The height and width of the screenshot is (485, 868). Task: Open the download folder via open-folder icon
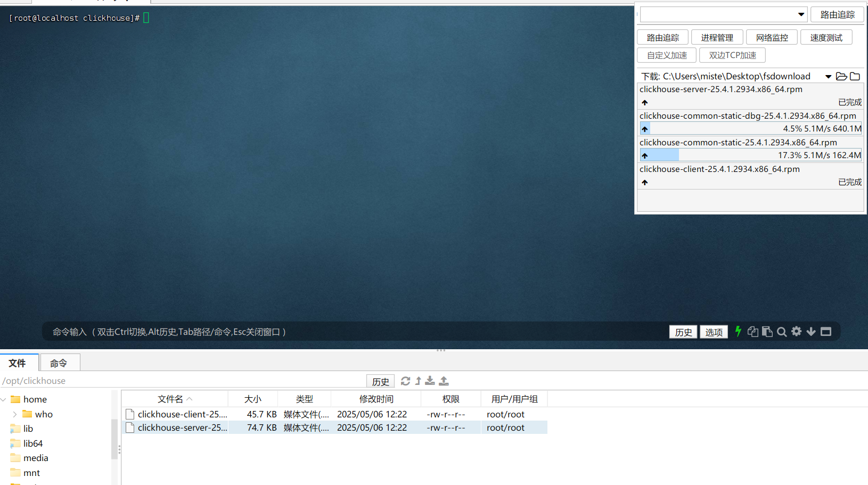841,76
